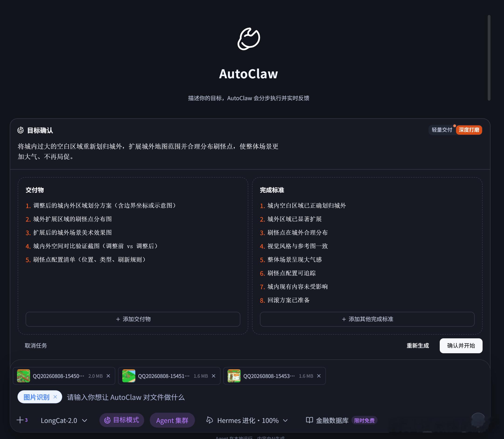Click the Hermes evolution icon
The width and height of the screenshot is (504, 439).
point(210,420)
